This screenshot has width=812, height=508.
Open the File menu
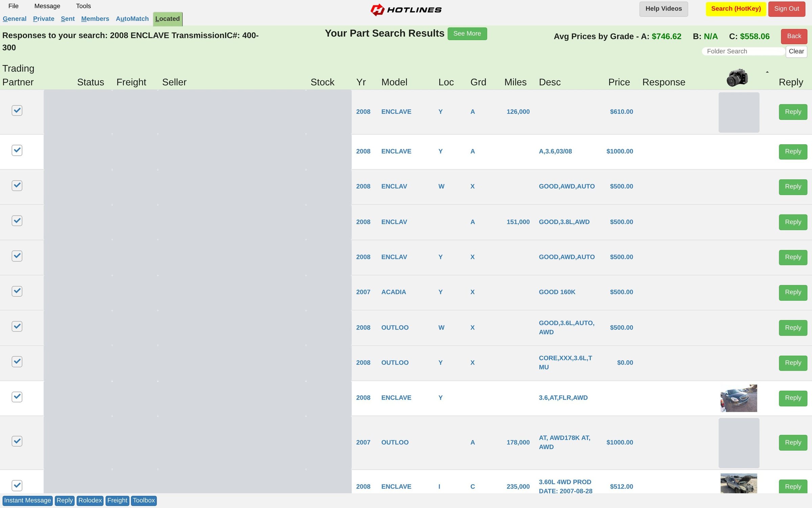click(x=14, y=6)
